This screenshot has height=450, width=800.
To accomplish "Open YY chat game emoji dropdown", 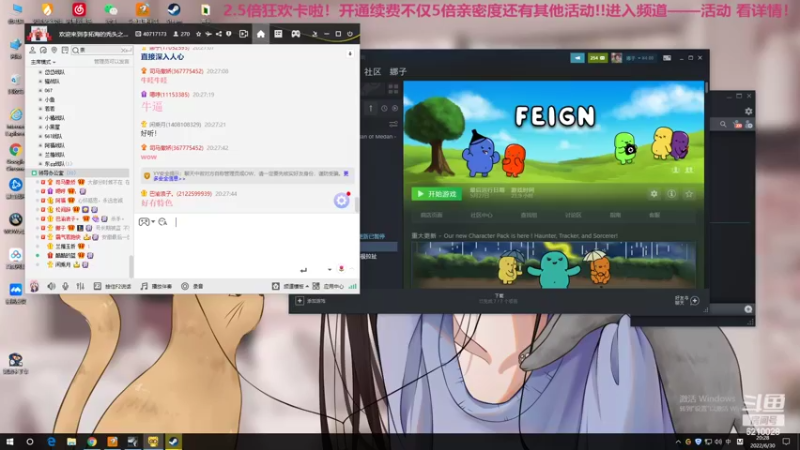I will click(x=146, y=222).
